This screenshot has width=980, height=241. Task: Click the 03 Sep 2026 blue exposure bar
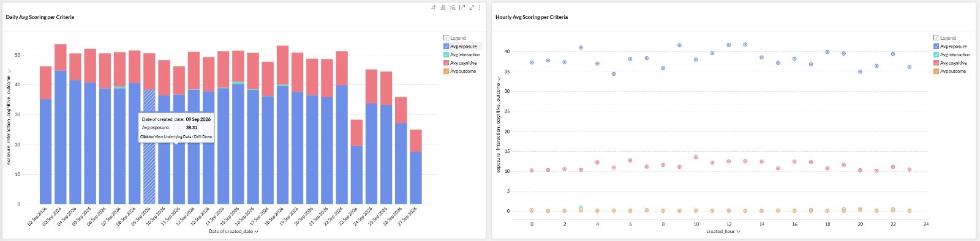point(61,137)
